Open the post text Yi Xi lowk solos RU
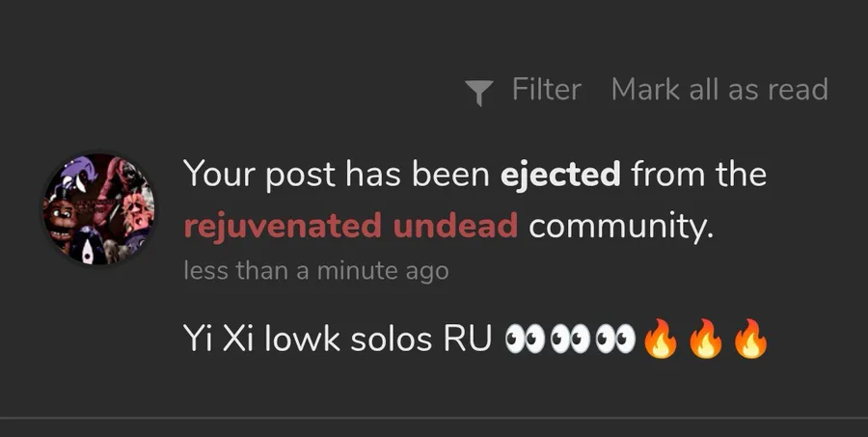The width and height of the screenshot is (868, 437). point(338,338)
